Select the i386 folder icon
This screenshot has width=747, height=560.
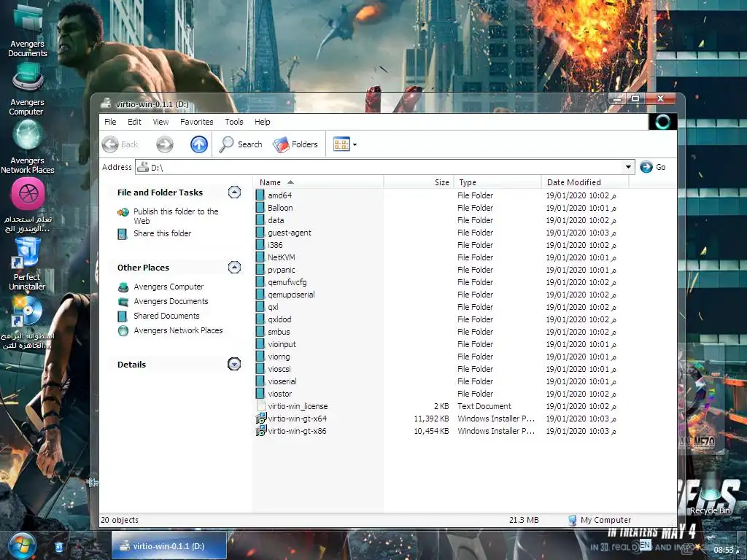click(x=260, y=245)
